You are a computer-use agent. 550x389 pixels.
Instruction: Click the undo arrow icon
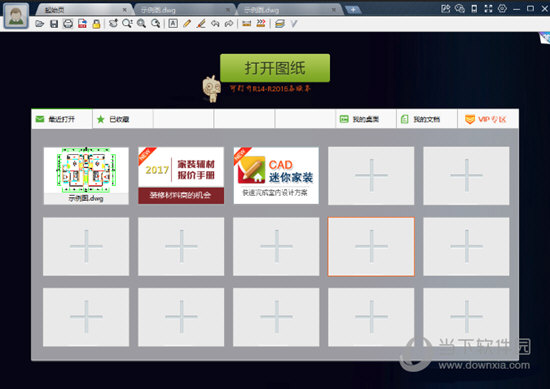pyautogui.click(x=215, y=24)
